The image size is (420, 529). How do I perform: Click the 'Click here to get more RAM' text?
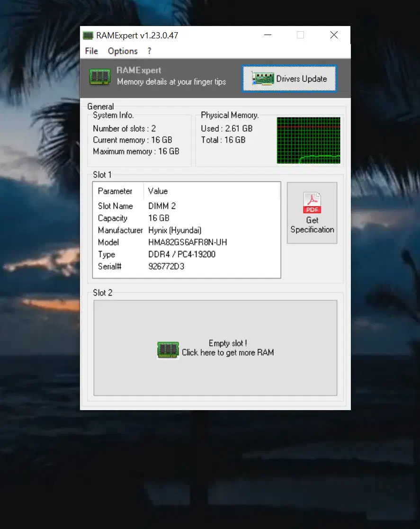(x=228, y=352)
